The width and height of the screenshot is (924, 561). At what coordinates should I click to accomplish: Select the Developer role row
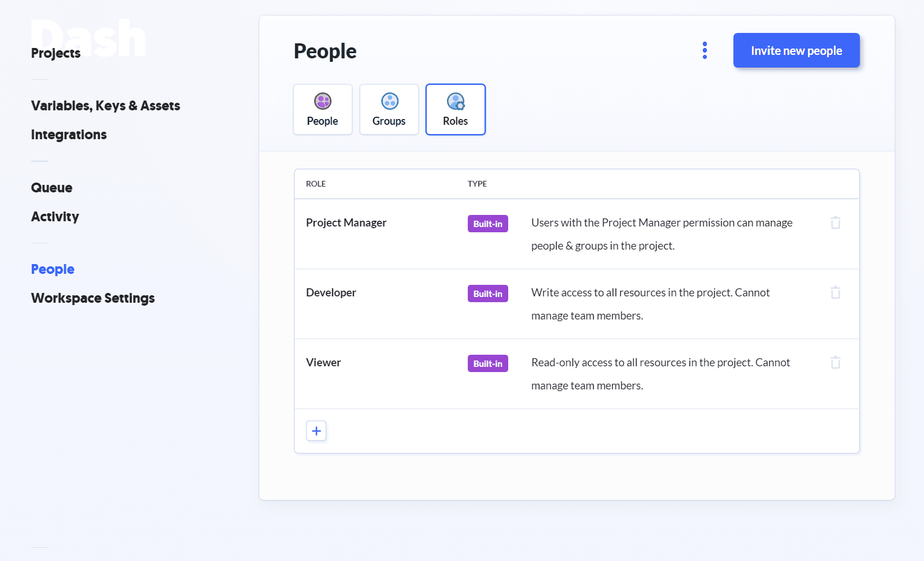pyautogui.click(x=331, y=292)
